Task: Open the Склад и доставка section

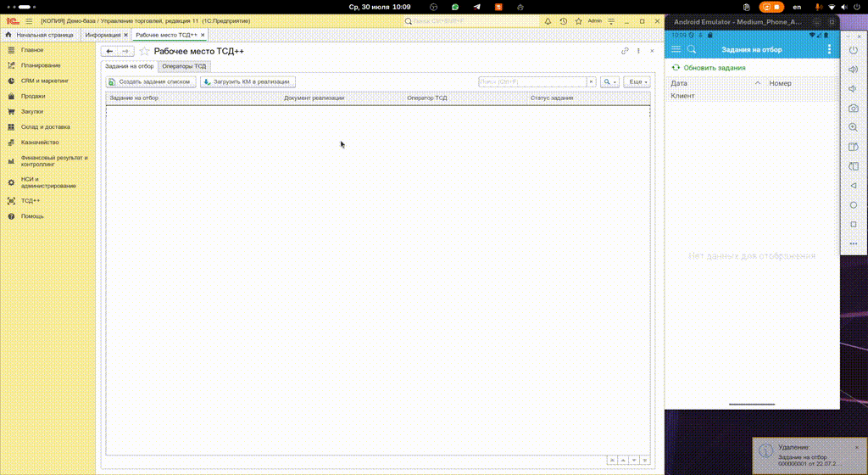Action: pyautogui.click(x=46, y=127)
